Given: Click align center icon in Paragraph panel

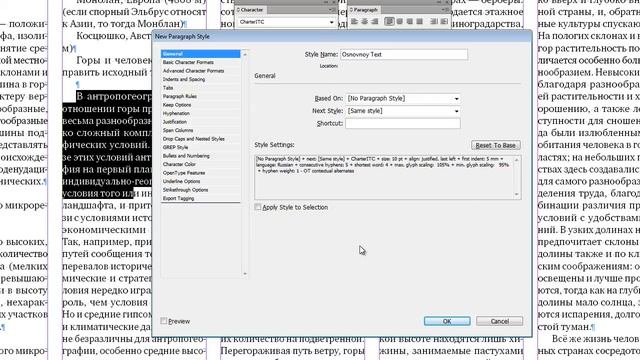Looking at the screenshot, I should [x=364, y=22].
